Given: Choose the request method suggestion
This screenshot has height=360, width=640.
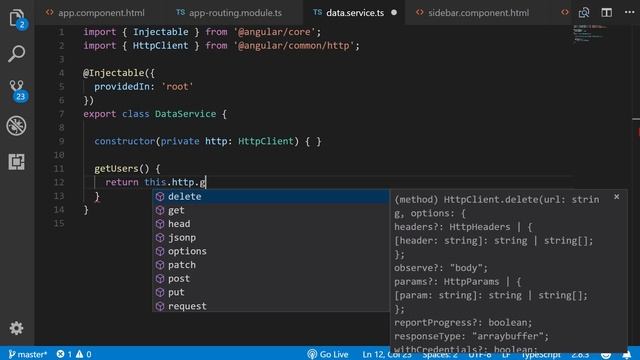Looking at the screenshot, I should pos(271,306).
